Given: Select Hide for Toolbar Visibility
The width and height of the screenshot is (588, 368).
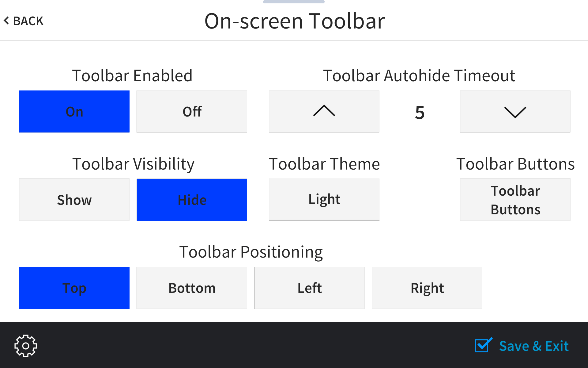Looking at the screenshot, I should tap(192, 200).
